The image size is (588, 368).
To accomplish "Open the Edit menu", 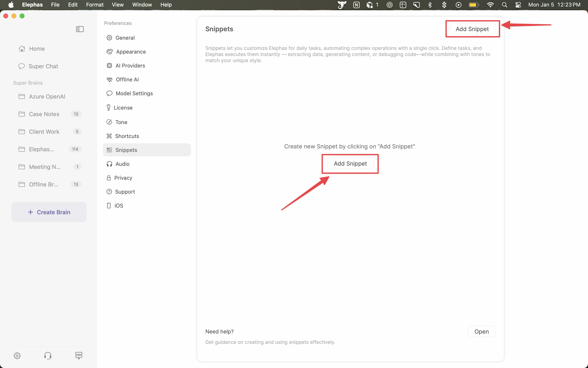I will coord(73,5).
